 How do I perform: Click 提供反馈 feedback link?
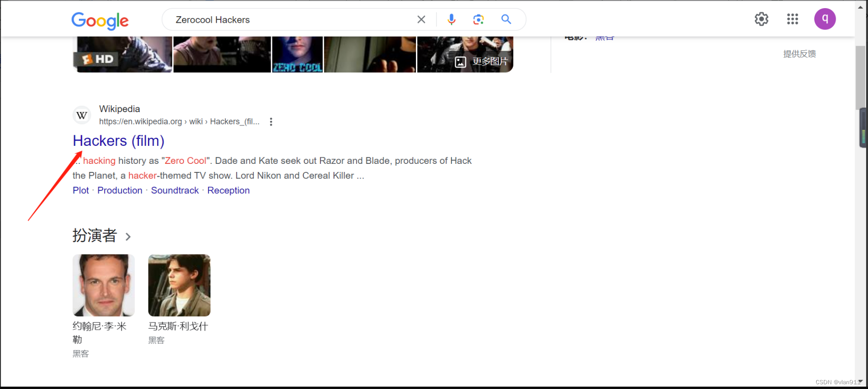click(x=800, y=54)
